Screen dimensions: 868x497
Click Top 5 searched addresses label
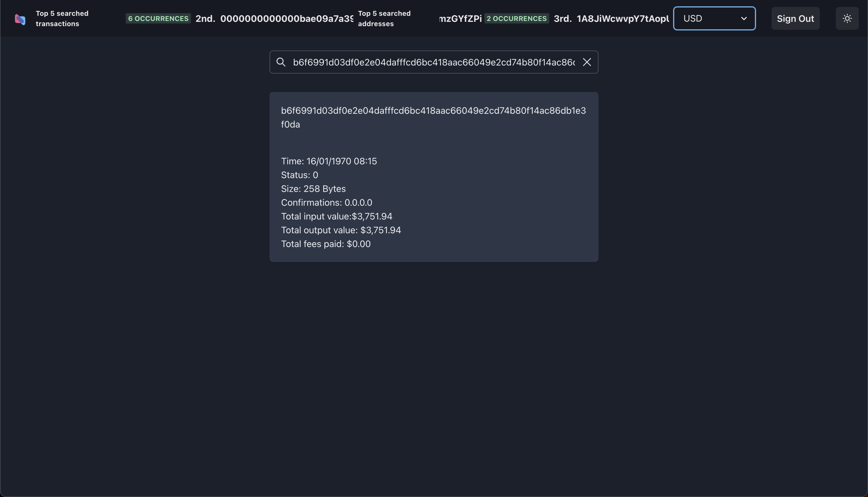(x=384, y=18)
